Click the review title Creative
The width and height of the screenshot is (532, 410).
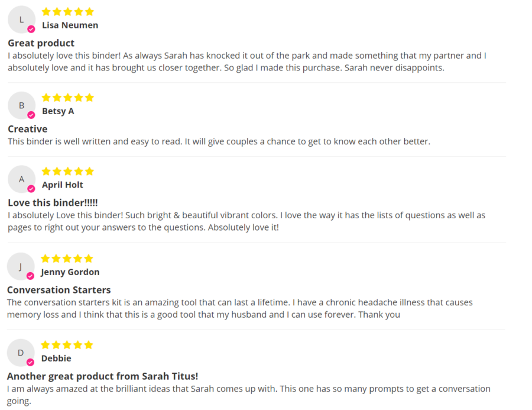tap(27, 129)
